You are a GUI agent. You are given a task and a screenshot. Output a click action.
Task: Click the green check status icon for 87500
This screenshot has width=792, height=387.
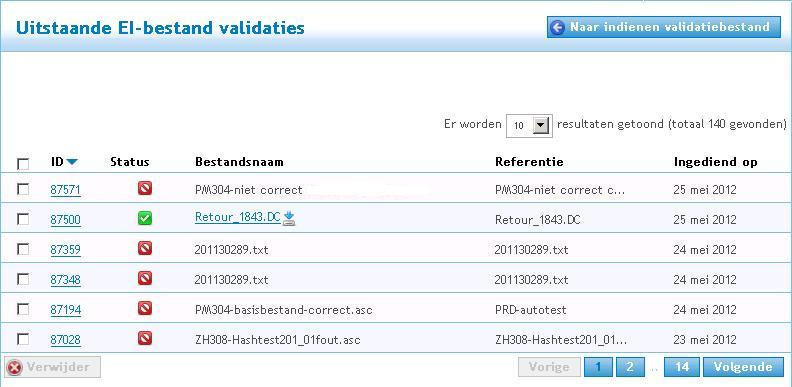pyautogui.click(x=145, y=219)
